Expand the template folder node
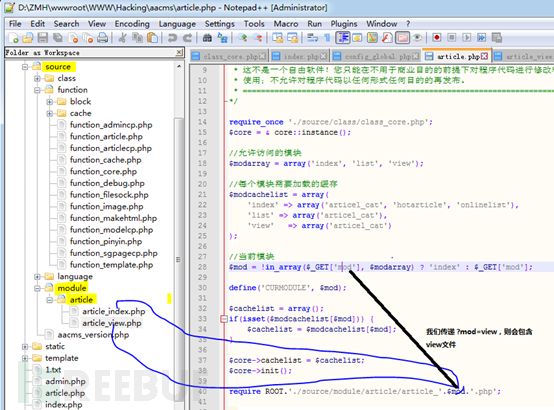This screenshot has height=410, width=554. (x=25, y=358)
